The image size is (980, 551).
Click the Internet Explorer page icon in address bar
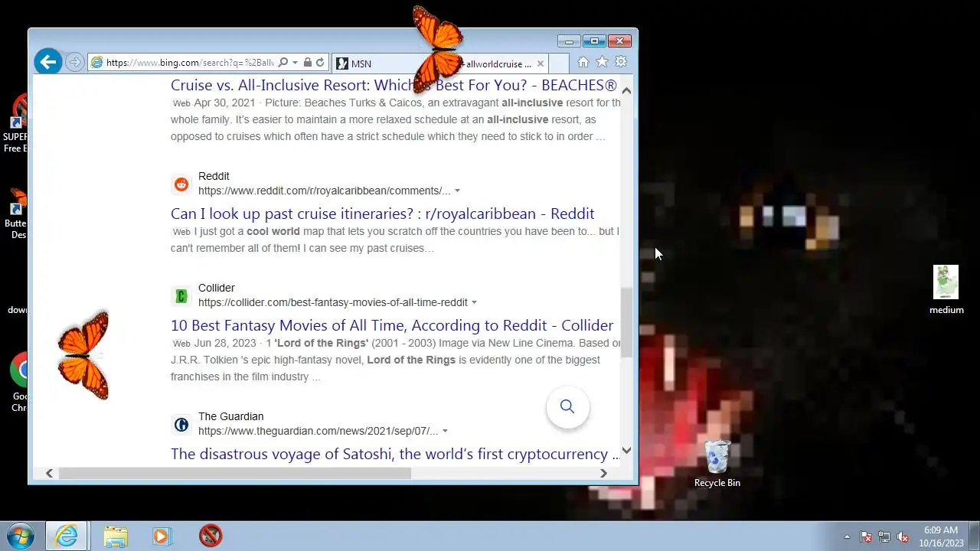pos(96,63)
